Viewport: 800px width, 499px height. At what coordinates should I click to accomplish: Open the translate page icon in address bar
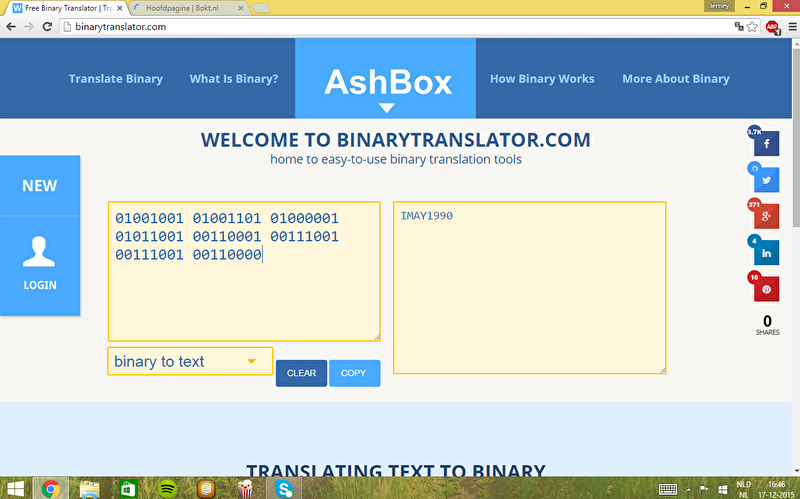pos(739,26)
